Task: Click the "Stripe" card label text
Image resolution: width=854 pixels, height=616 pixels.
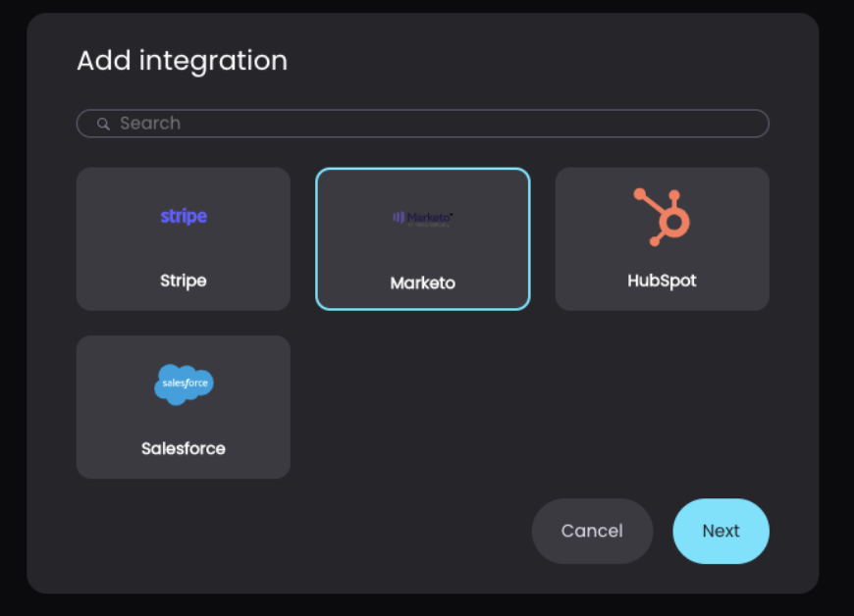Action: (x=184, y=281)
